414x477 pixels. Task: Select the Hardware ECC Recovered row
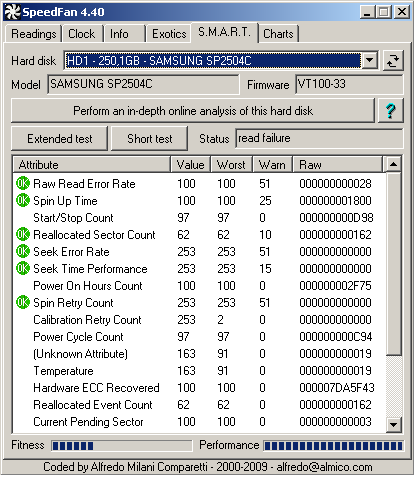[x=199, y=388]
